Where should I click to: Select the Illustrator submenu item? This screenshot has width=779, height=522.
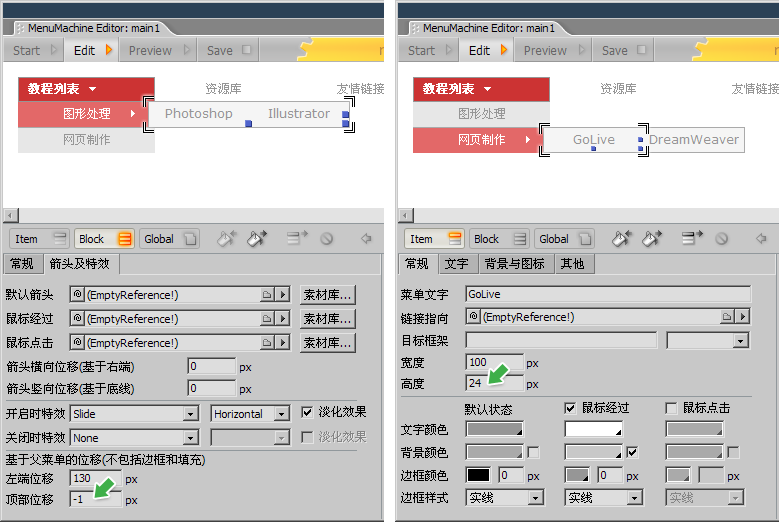(299, 114)
